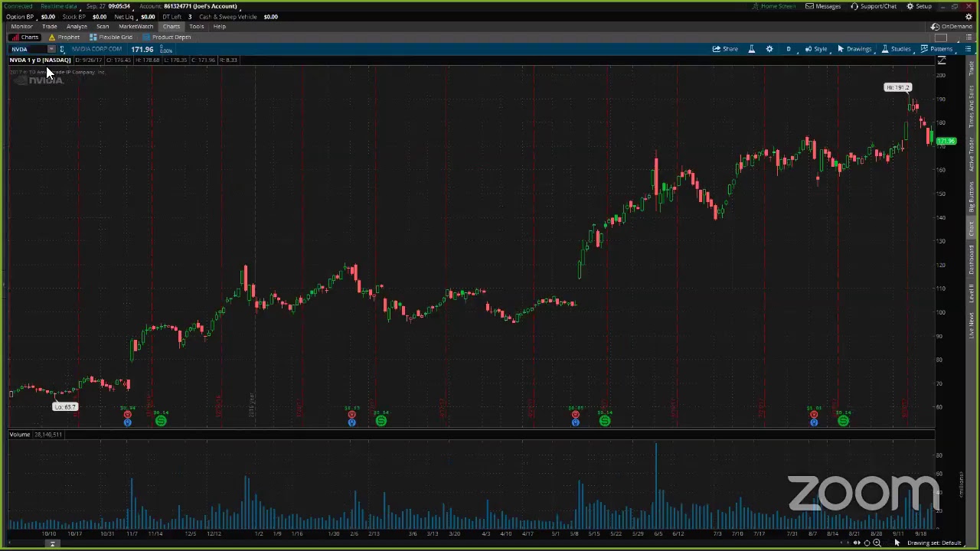The image size is (980, 551).
Task: Open Messages
Action: tap(823, 6)
